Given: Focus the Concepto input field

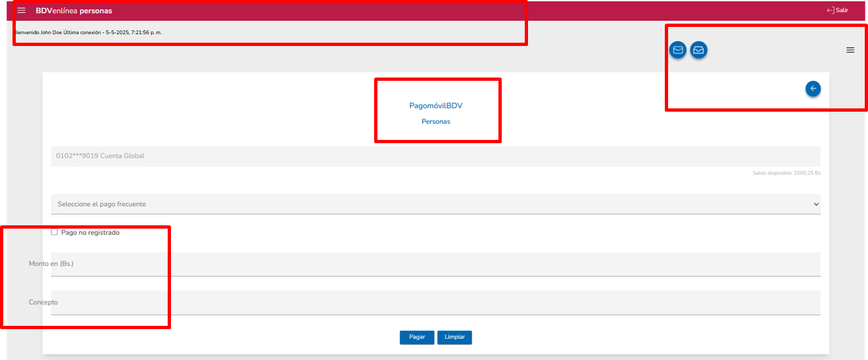Looking at the screenshot, I should (x=435, y=303).
